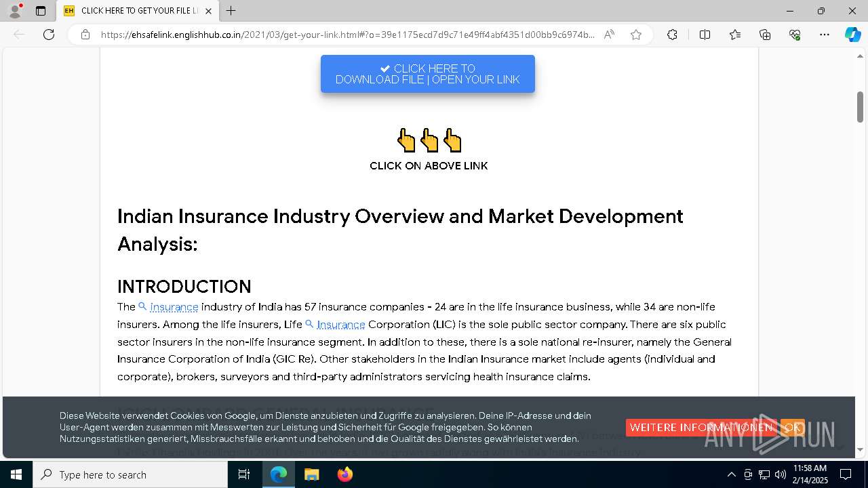Viewport: 868px width, 488px height.
Task: Open Browser essentials heart icon
Action: 795,35
